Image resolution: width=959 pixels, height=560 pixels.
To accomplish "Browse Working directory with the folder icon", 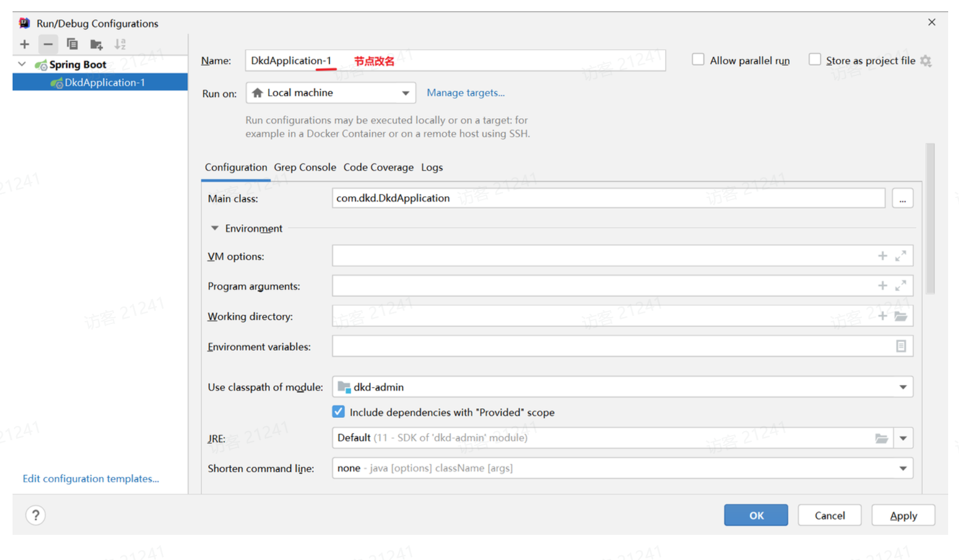I will tap(901, 316).
